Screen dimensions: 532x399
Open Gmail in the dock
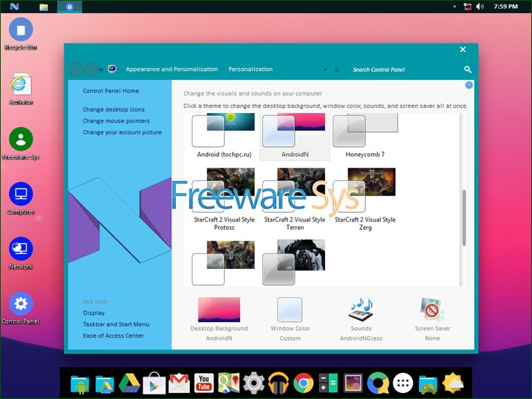pos(179,383)
